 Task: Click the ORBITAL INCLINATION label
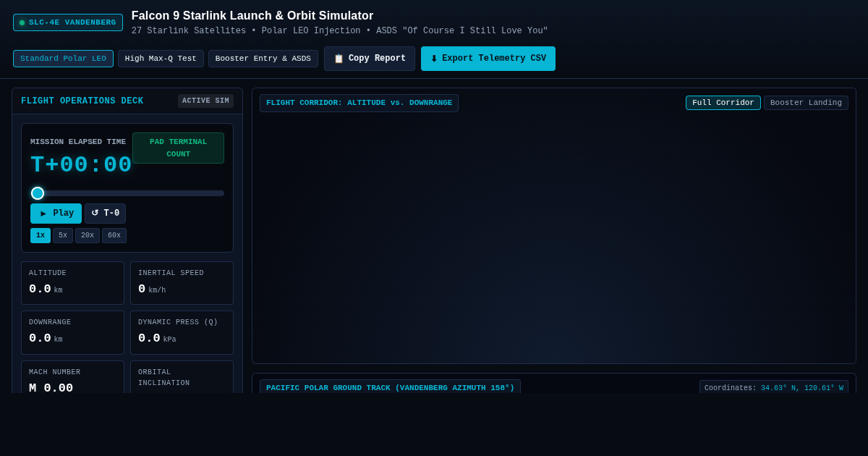[x=164, y=378]
